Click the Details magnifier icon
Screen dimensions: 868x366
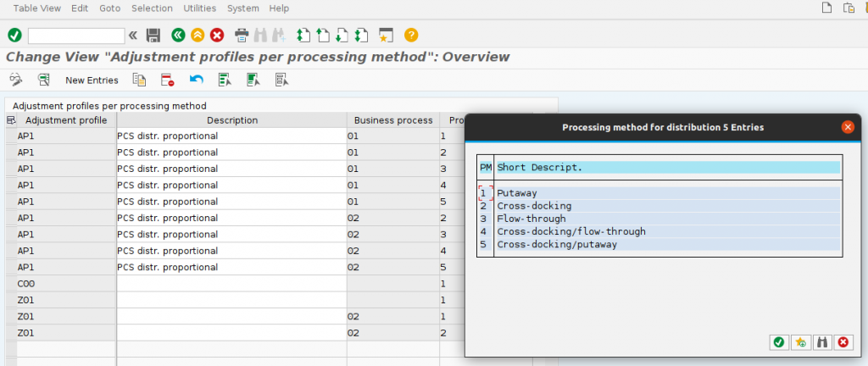pos(44,80)
